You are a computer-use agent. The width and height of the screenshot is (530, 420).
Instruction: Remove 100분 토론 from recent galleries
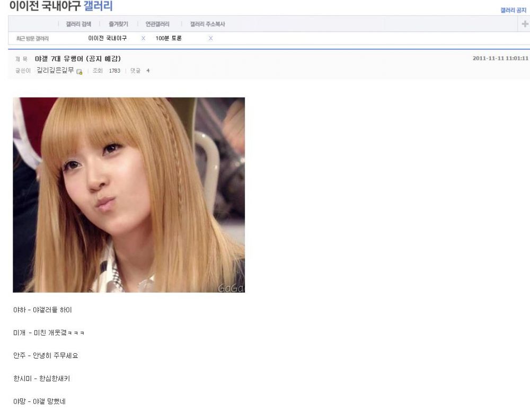[210, 38]
